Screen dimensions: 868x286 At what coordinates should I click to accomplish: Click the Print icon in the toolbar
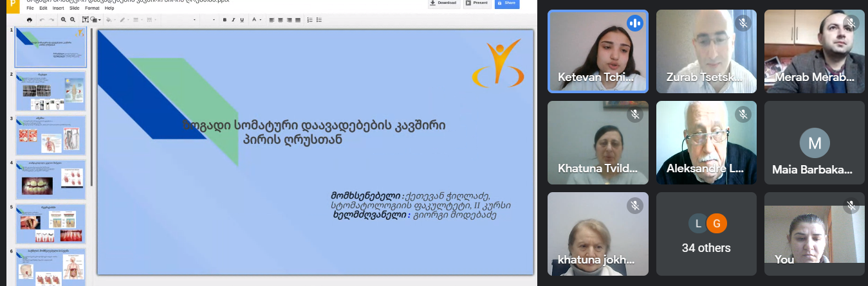pos(30,20)
